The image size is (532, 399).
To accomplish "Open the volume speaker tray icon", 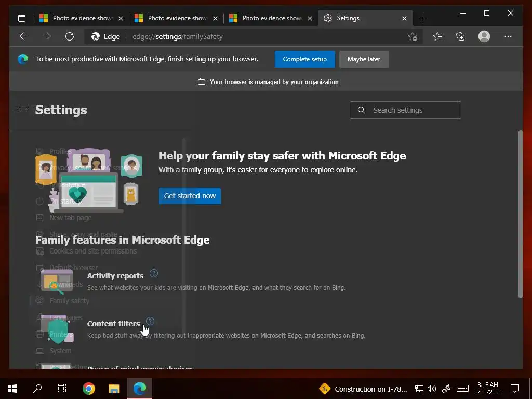I will (x=432, y=389).
